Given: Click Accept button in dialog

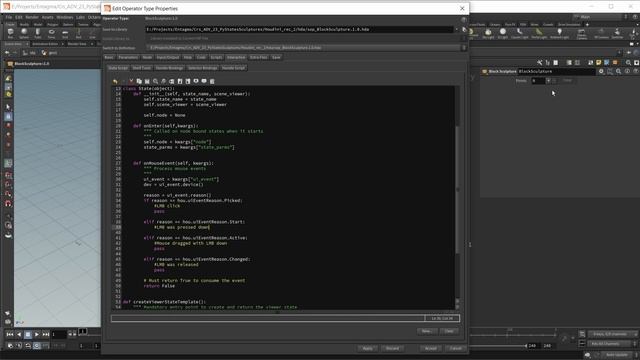Looking at the screenshot, I should tap(431, 349).
